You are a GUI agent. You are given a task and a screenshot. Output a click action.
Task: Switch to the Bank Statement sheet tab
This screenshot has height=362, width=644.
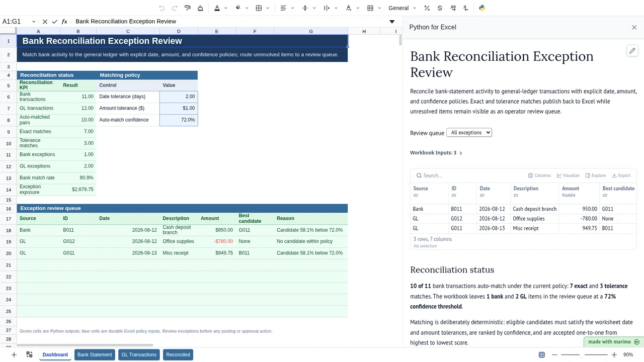click(x=95, y=354)
